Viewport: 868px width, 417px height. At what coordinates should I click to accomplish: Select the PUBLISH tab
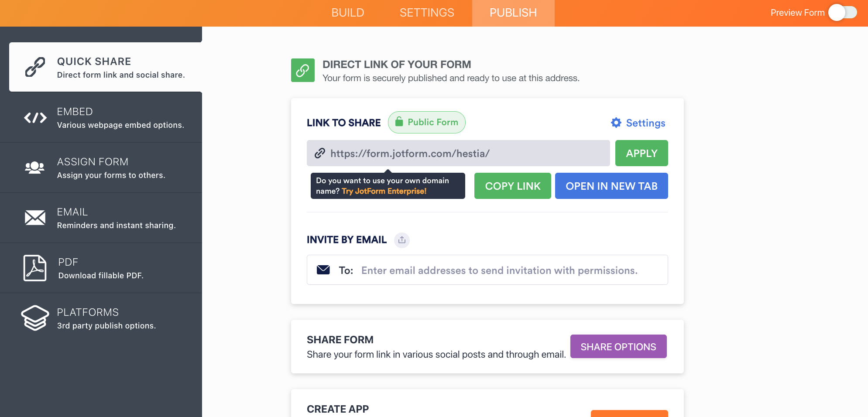pyautogui.click(x=513, y=13)
